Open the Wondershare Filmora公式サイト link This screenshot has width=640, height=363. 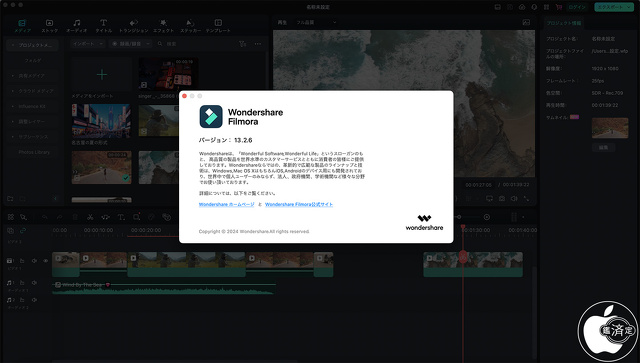[x=299, y=204]
